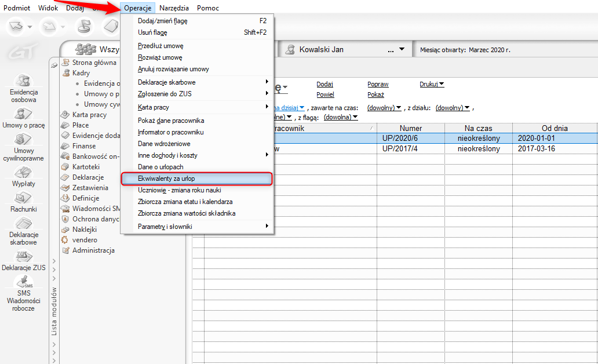Open the SMS Wiadomości robocze icon

coord(23,282)
